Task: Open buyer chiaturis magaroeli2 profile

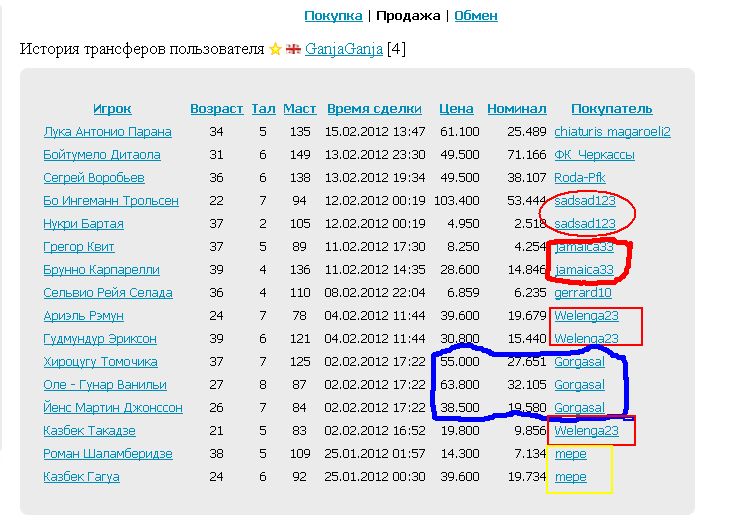Action: point(612,131)
